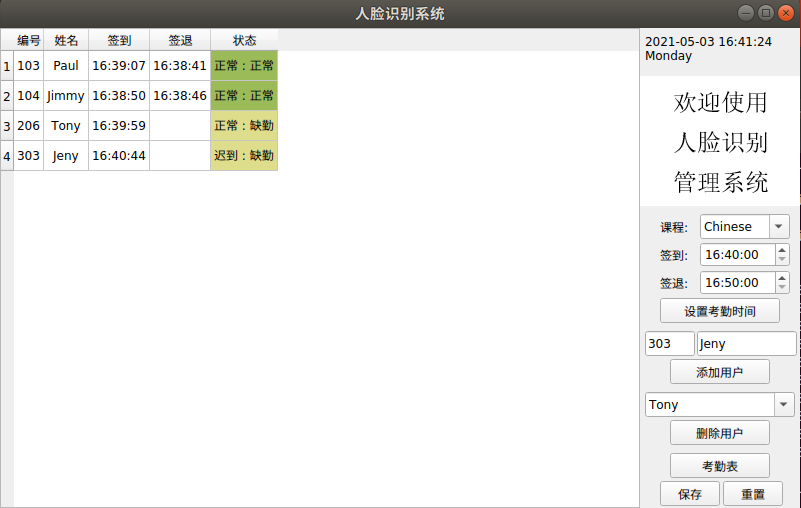This screenshot has width=801, height=508.
Task: Open the 课程 Chinese course dropdown
Action: click(x=744, y=226)
